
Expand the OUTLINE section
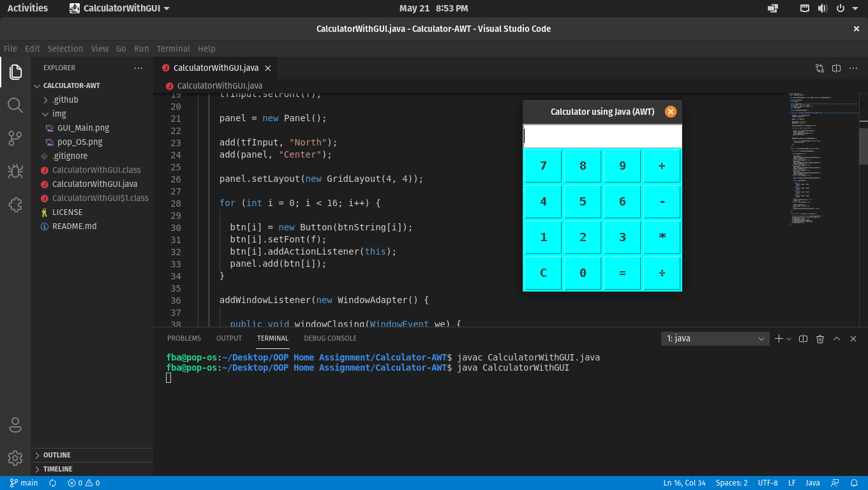(92, 455)
